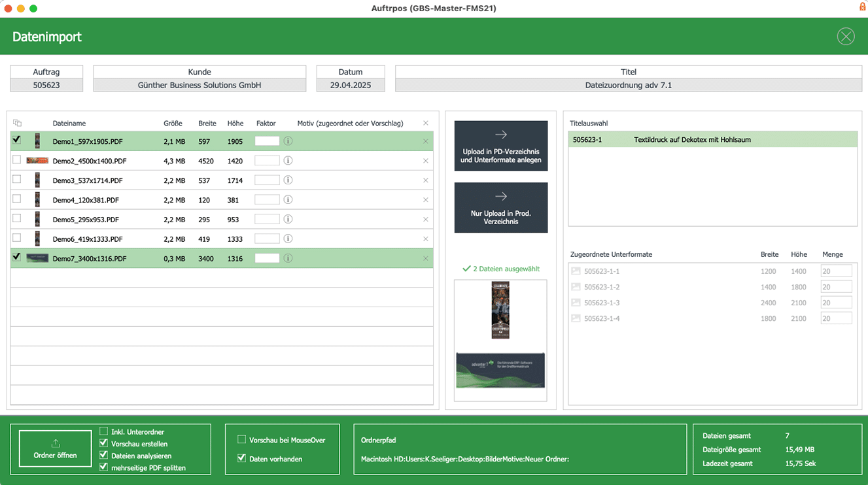Close the Datenimport dialog with circled X
This screenshot has height=485, width=868.
(846, 37)
